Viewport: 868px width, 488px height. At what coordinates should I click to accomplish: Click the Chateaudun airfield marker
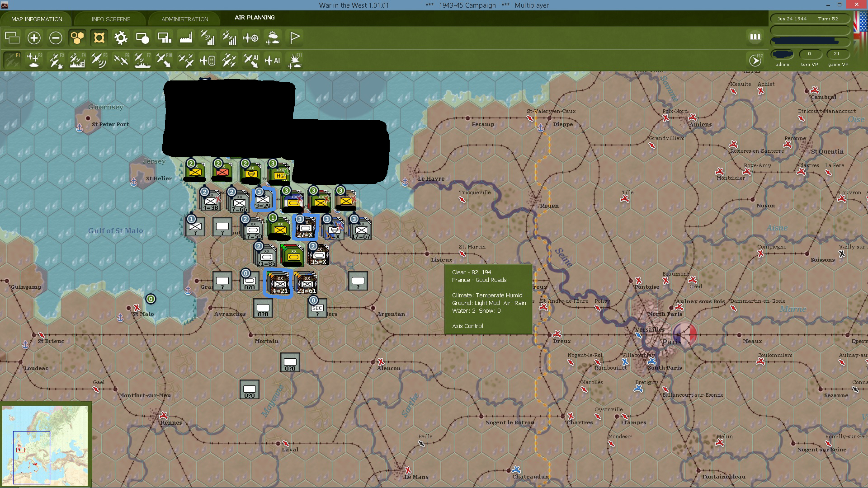(516, 469)
